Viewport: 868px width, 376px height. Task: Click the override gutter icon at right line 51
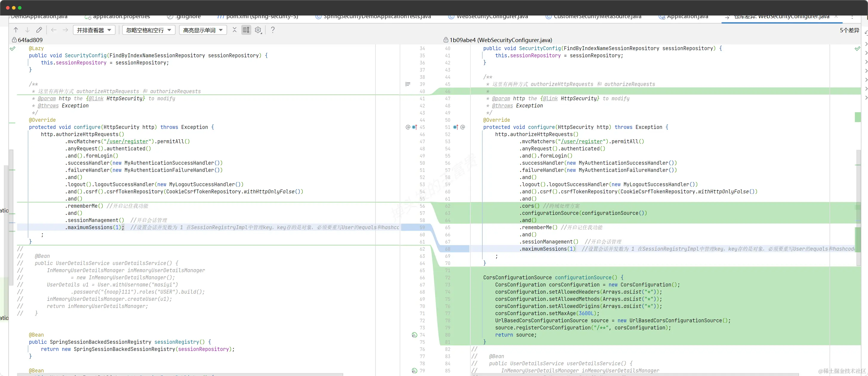(x=455, y=127)
